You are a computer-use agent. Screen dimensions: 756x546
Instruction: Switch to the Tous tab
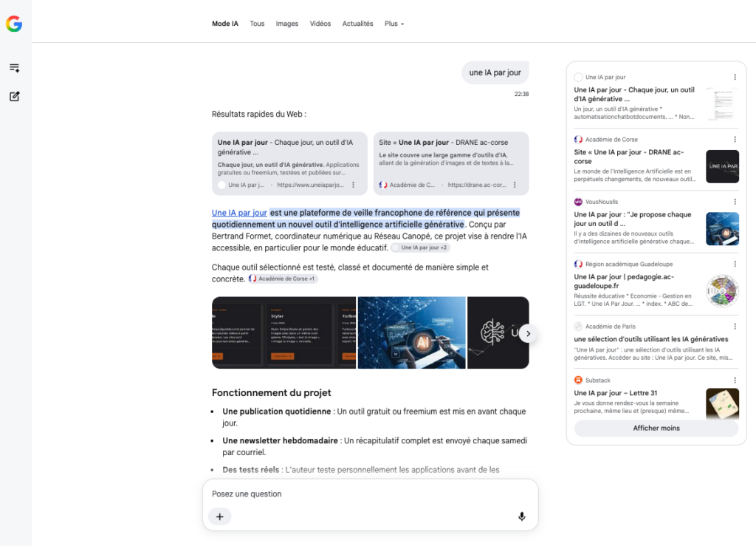coord(257,24)
